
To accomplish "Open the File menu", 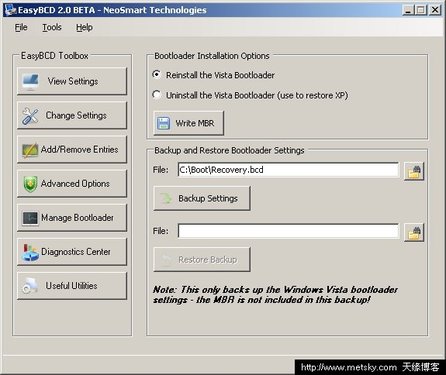I will click(21, 27).
